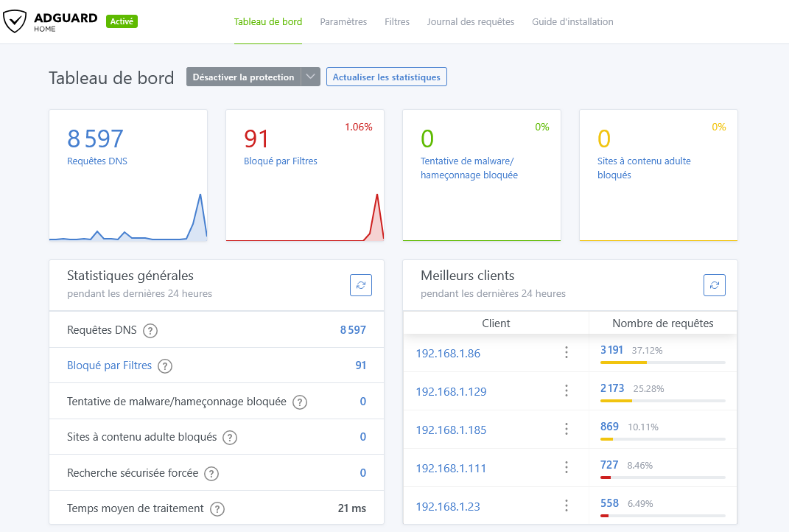Click Actualiser les statistiques button
This screenshot has width=789, height=532.
pos(386,77)
